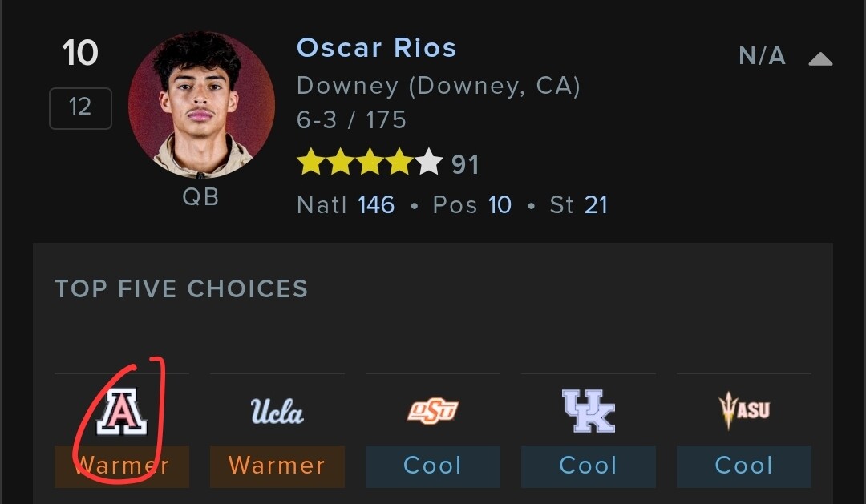Collapse the Oscar Rios details chevron
The width and height of the screenshot is (866, 504).
820,58
